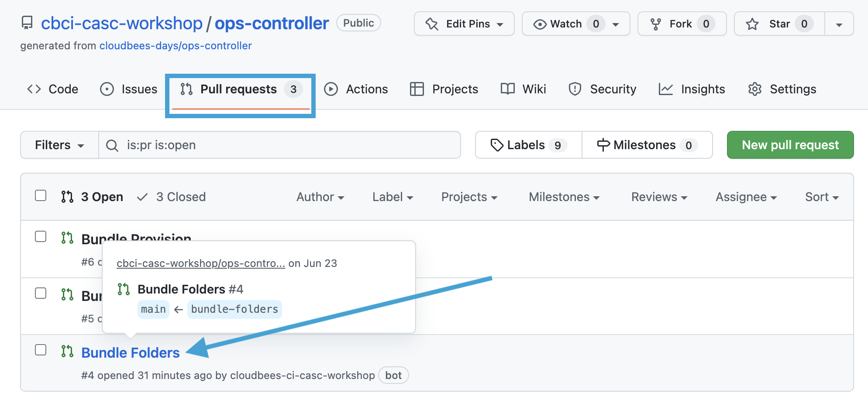Show the 3 Closed pull requests
This screenshot has width=868, height=403.
[x=172, y=197]
